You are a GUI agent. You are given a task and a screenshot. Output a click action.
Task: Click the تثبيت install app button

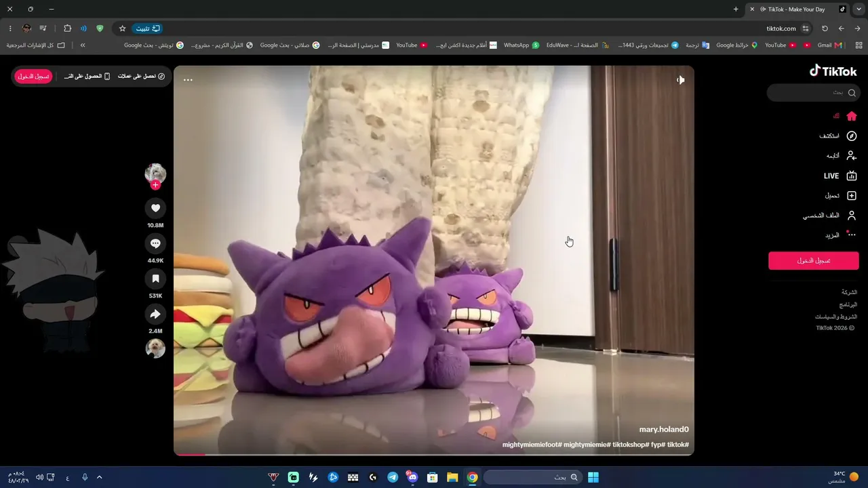point(147,28)
